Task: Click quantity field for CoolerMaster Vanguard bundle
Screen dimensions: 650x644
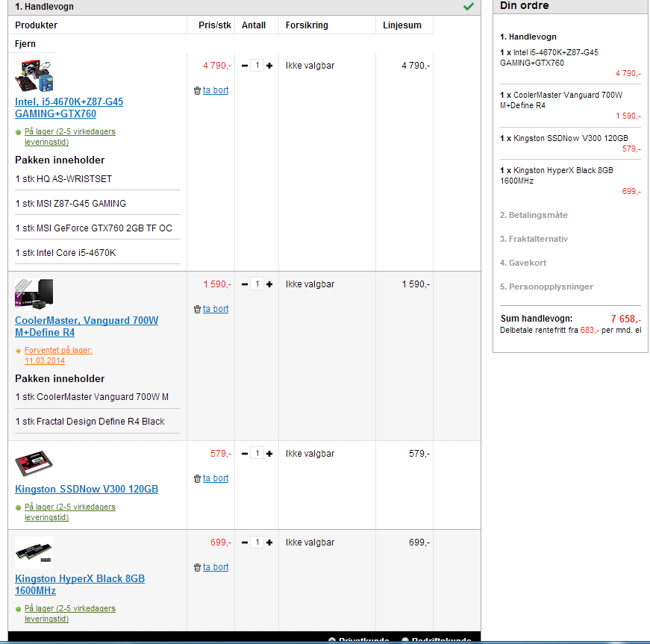Action: pos(257,284)
